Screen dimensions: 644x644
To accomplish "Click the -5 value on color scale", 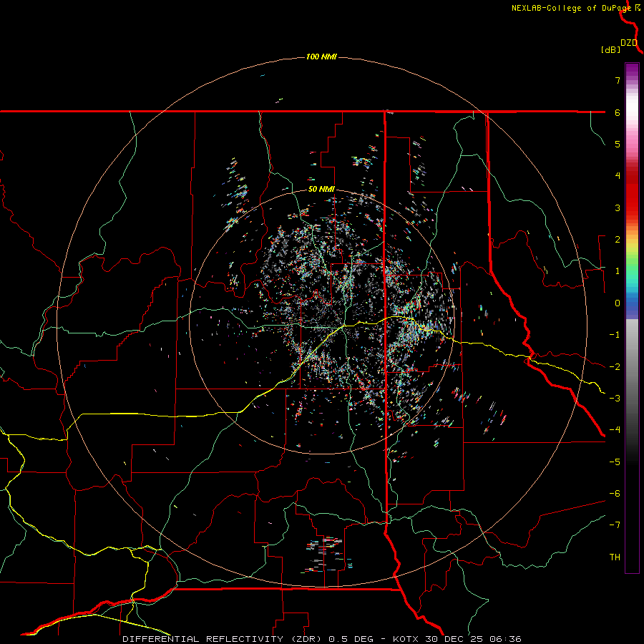I will pos(615,462).
